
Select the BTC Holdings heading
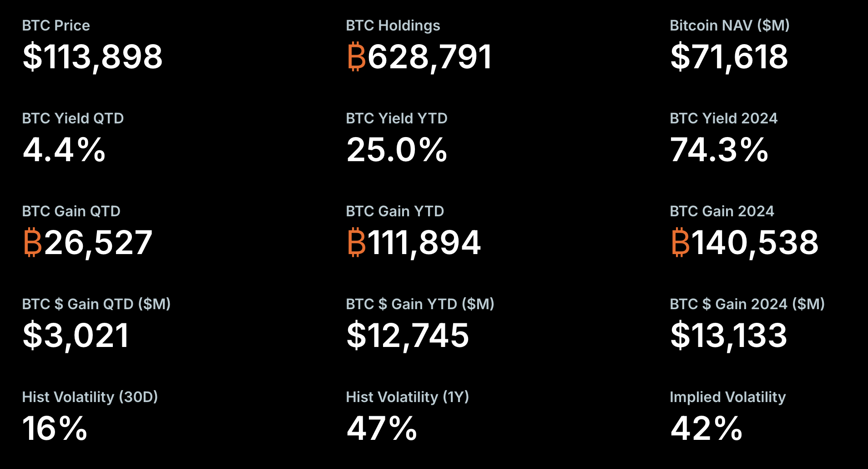[x=393, y=25]
